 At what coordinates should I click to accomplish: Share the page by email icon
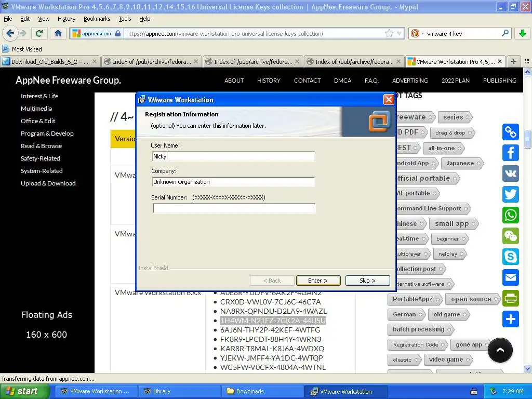tap(510, 277)
